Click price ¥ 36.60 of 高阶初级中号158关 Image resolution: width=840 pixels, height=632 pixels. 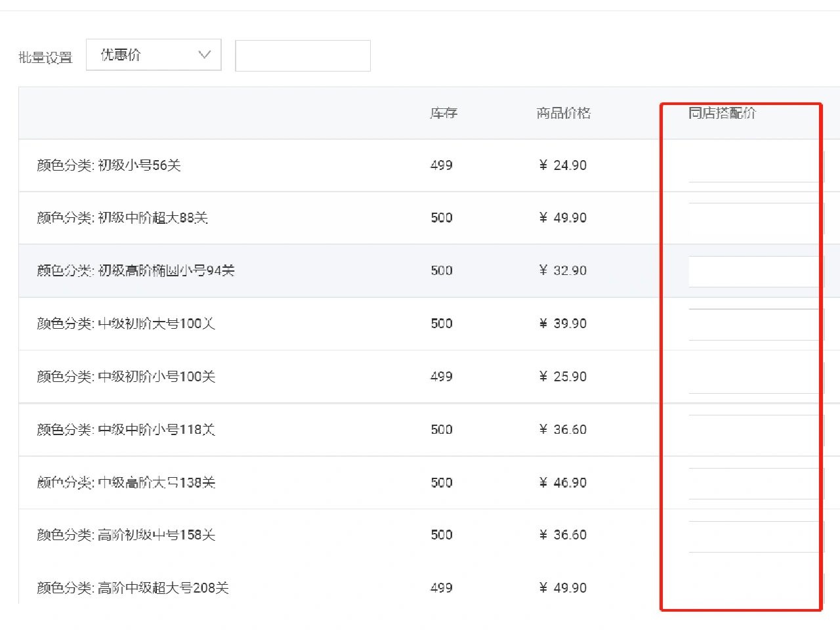tap(562, 535)
